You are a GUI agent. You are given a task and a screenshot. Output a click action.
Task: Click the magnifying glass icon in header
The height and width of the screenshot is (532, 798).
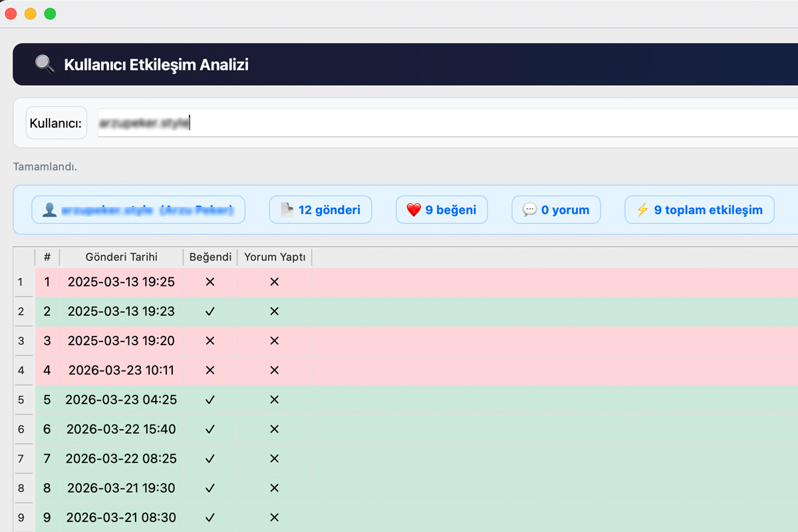coord(45,65)
